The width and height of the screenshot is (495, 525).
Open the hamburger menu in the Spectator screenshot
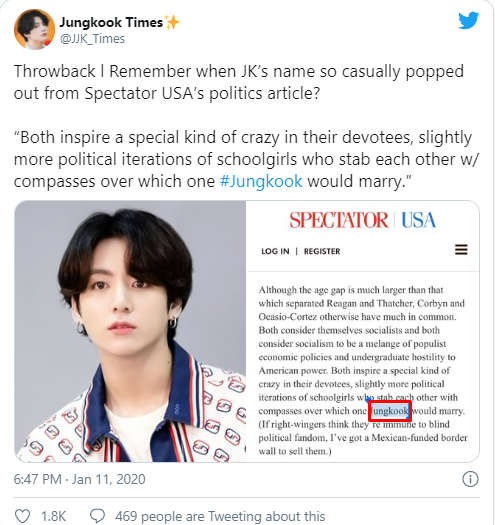(461, 250)
